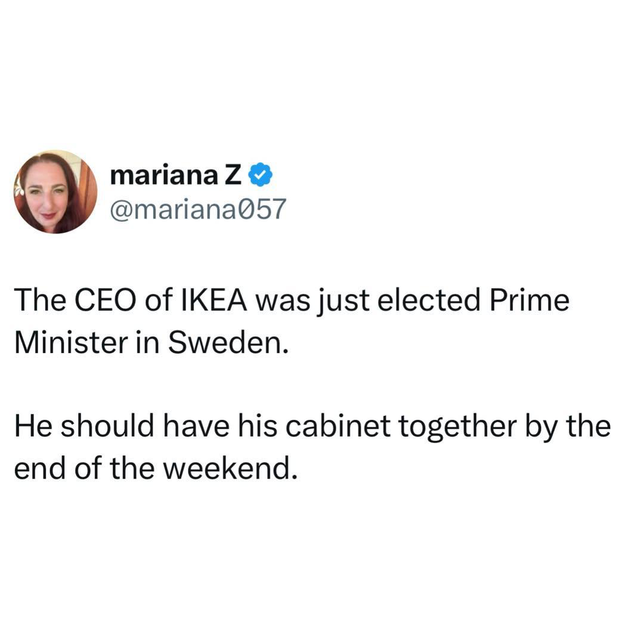Open mariana Z's profile picture

pyautogui.click(x=55, y=192)
